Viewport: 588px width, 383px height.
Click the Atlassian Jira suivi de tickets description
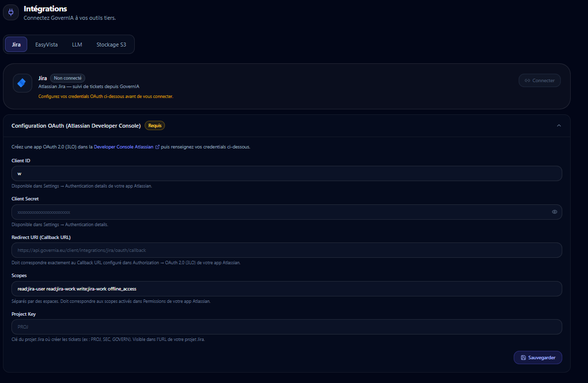[89, 87]
